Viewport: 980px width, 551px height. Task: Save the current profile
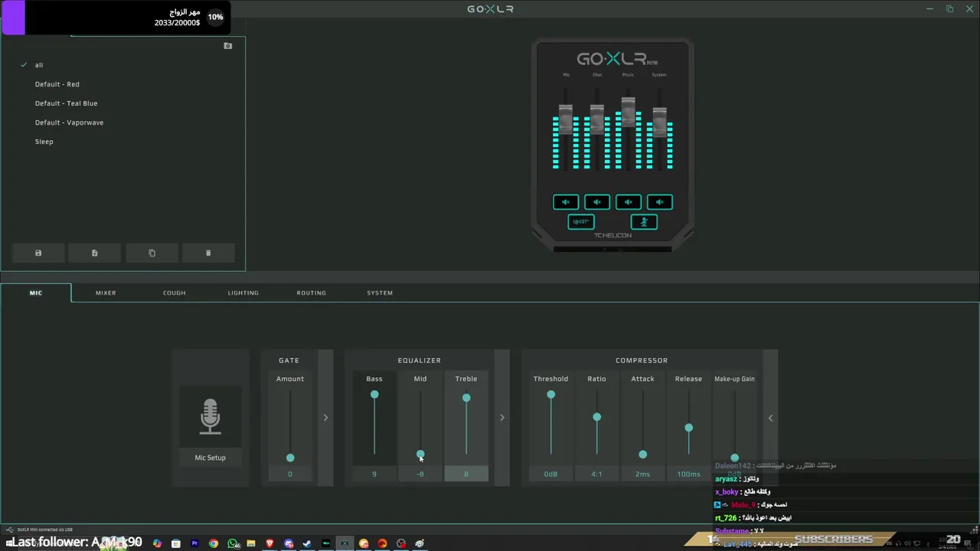click(38, 253)
